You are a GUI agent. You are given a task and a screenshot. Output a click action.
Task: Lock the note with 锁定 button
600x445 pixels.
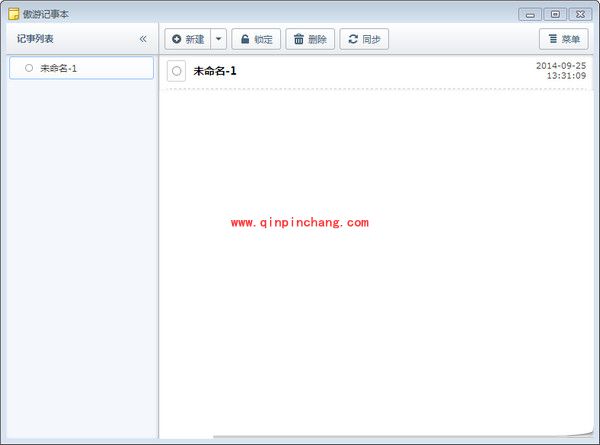tap(256, 39)
